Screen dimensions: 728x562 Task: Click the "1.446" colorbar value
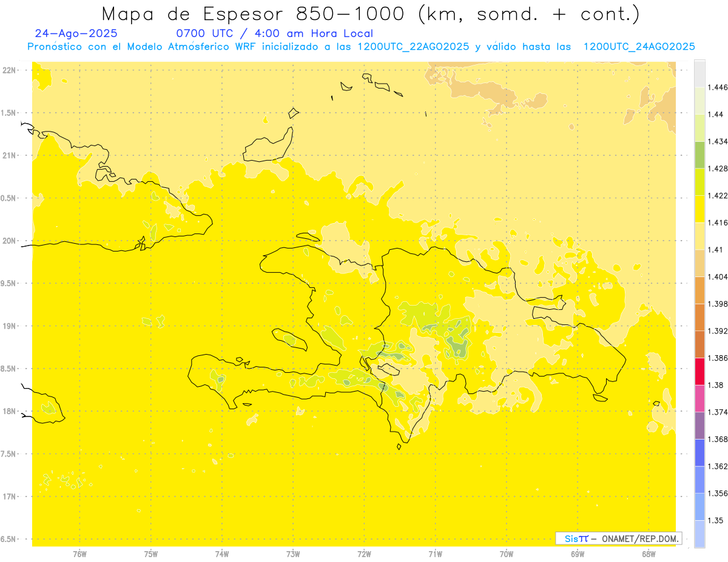(718, 87)
